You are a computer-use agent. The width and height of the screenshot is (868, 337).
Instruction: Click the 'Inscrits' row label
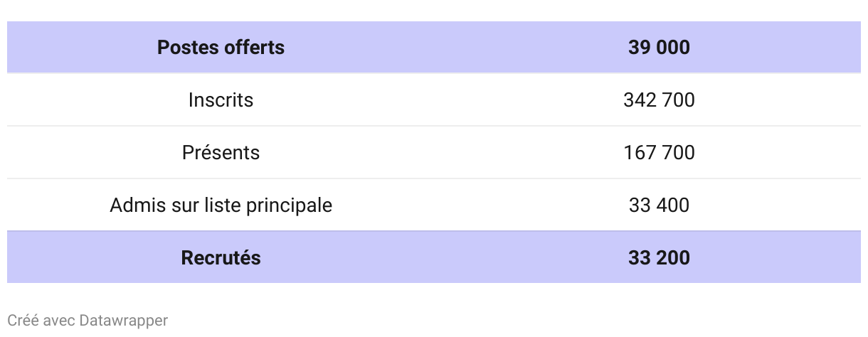[x=221, y=100]
